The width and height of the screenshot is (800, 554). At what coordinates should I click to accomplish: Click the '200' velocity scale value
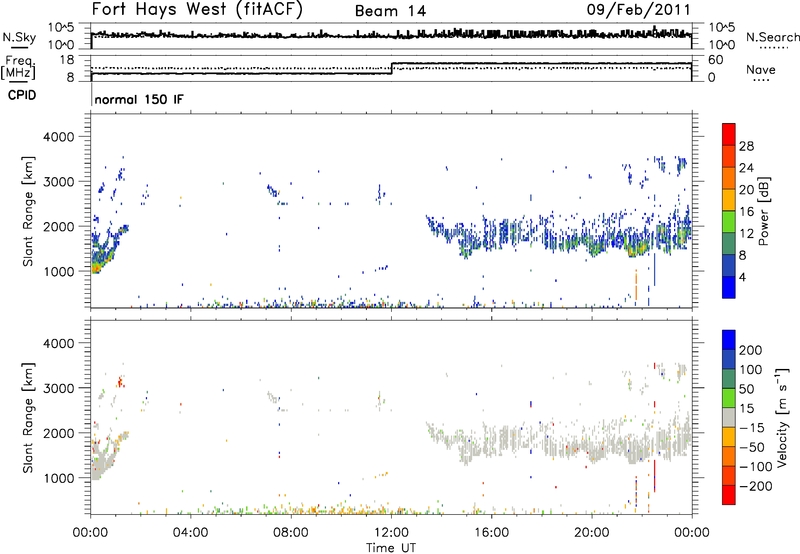point(751,350)
